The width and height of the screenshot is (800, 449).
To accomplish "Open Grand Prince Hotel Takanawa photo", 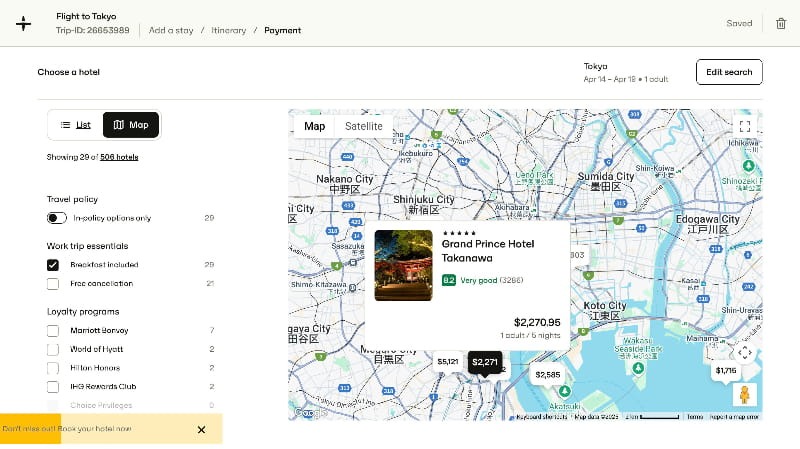I will [x=403, y=265].
